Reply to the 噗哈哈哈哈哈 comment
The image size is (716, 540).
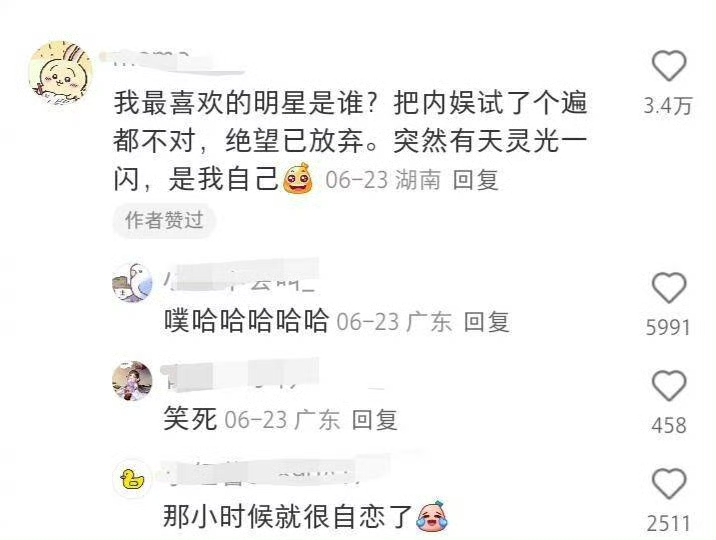point(486,322)
